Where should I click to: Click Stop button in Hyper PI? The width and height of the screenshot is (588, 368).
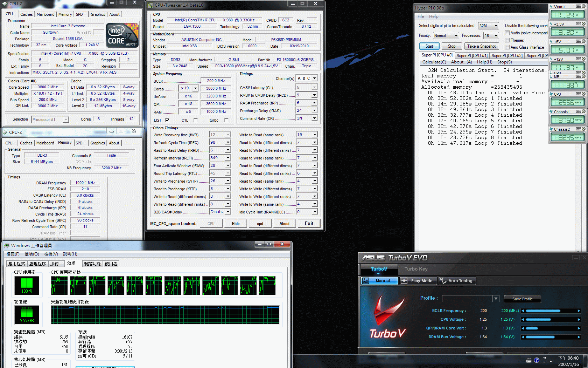point(451,46)
